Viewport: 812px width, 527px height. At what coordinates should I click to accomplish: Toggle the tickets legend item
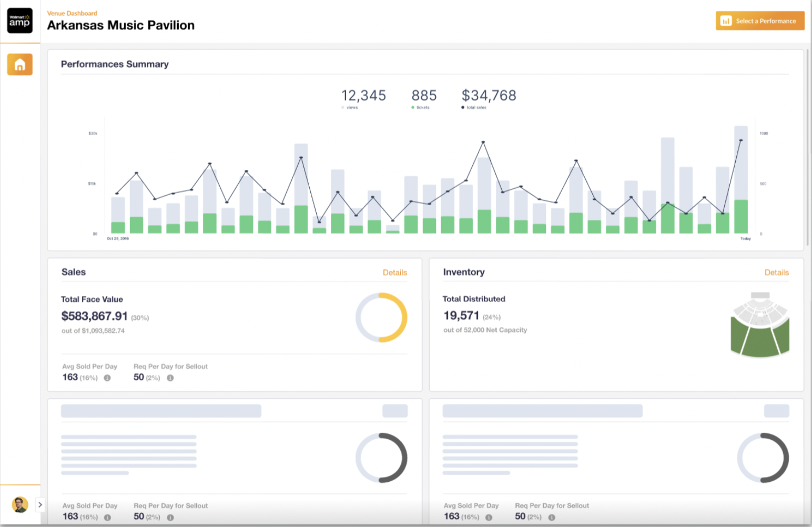click(420, 107)
